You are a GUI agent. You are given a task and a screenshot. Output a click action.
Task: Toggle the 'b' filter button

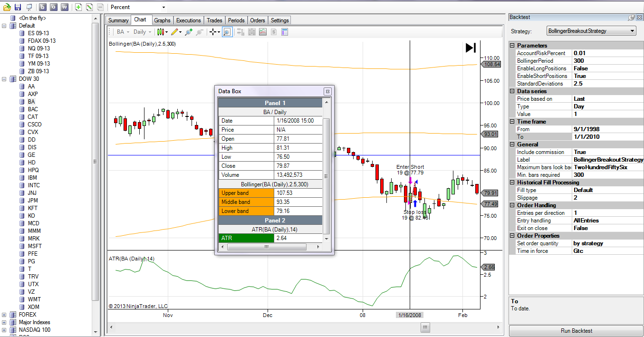click(x=43, y=7)
